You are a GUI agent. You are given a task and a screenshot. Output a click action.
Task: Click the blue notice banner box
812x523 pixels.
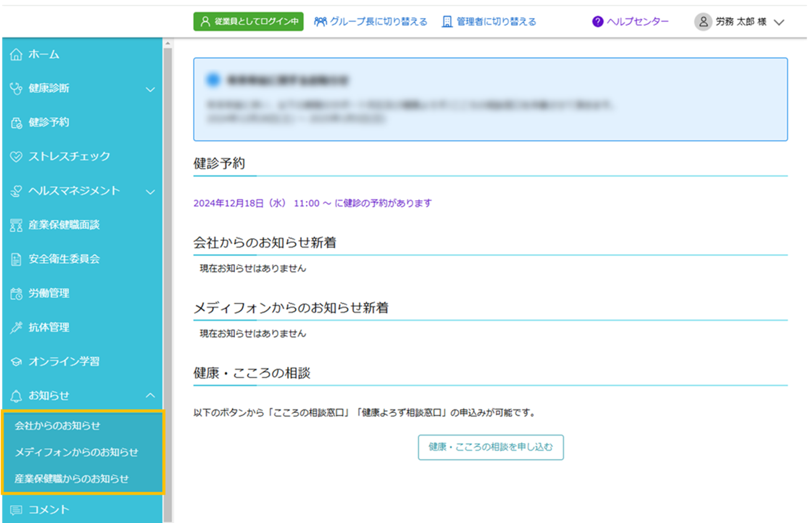coord(491,99)
